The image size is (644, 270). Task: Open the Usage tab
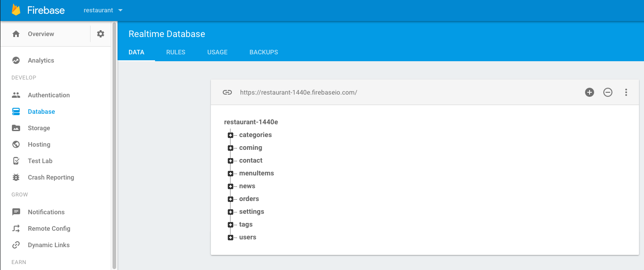pos(217,52)
